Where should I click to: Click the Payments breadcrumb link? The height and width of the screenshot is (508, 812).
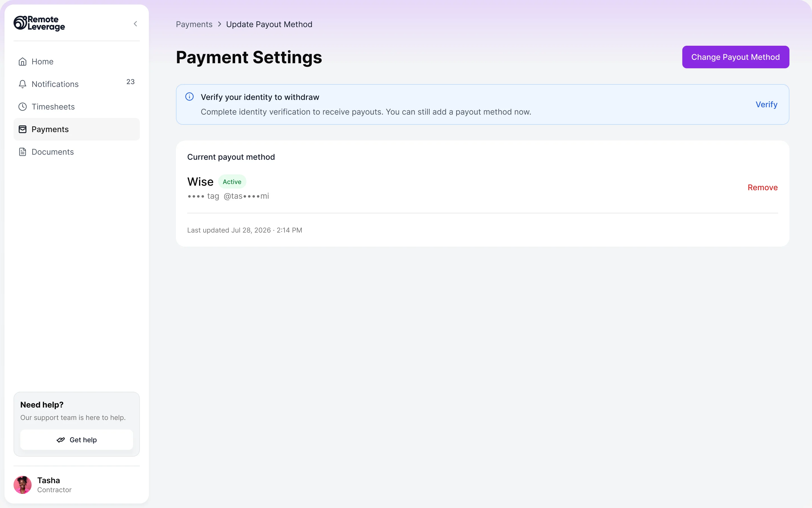194,24
